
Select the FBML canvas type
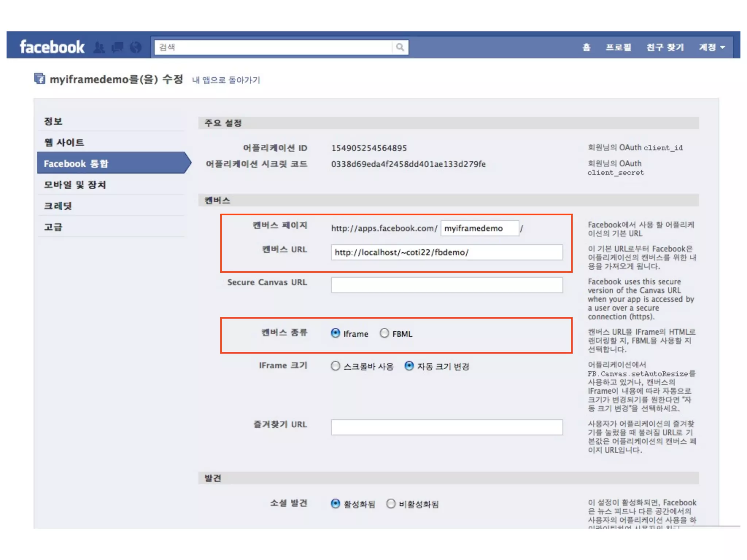pyautogui.click(x=384, y=333)
